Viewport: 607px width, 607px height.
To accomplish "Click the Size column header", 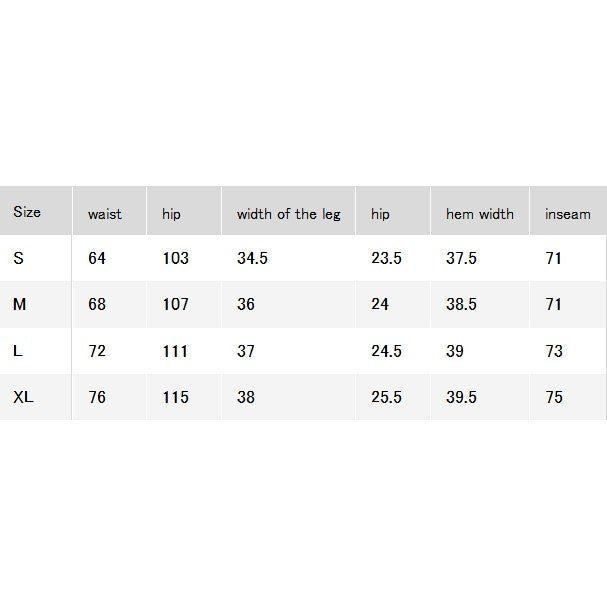I will tap(27, 212).
